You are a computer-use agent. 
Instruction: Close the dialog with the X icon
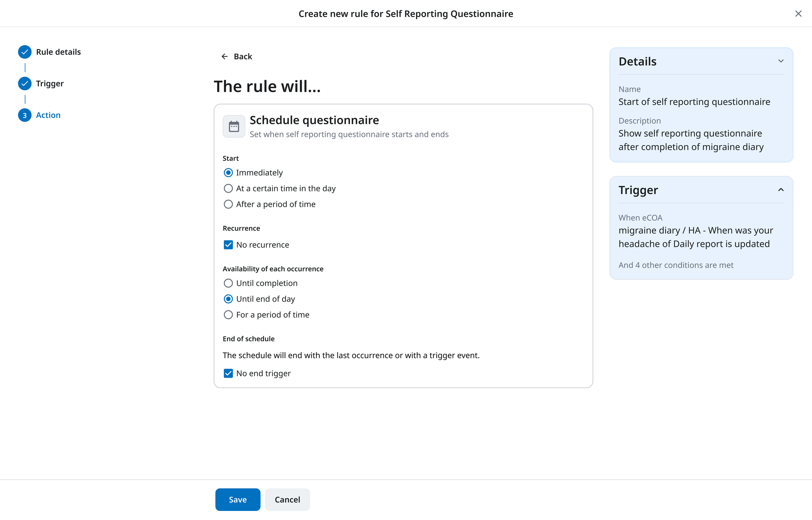tap(798, 14)
